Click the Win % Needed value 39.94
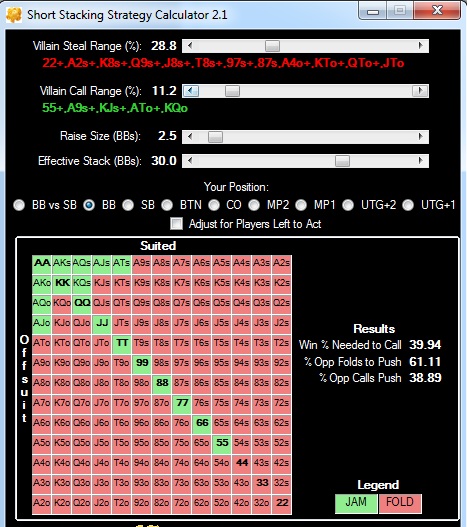The width and height of the screenshot is (467, 527). tap(425, 344)
